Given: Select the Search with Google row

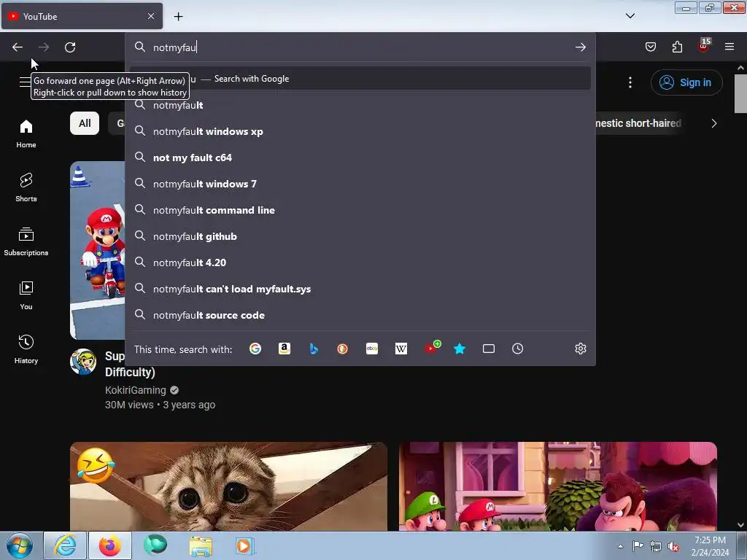Looking at the screenshot, I should pos(360,79).
